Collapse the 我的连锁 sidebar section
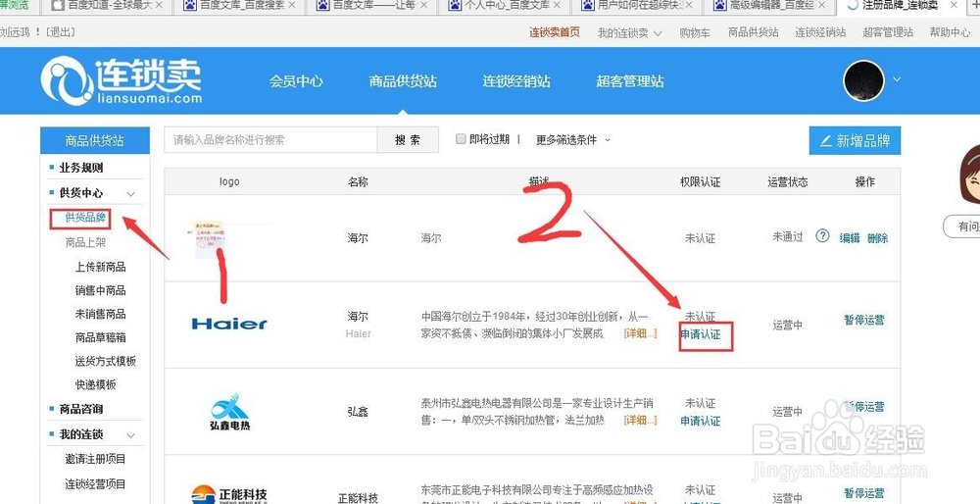The height and width of the screenshot is (504, 980). [130, 435]
